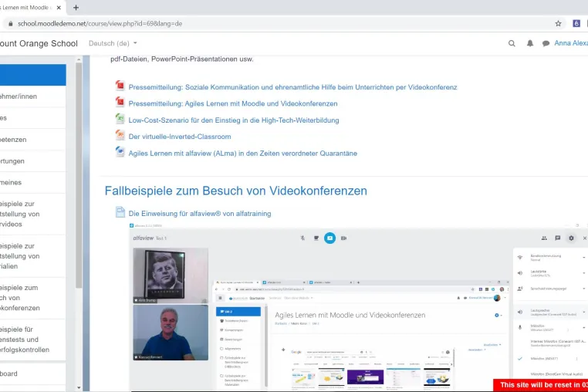588x392 pixels.
Task: Click the 'This site will be reset' red banner
Action: [x=541, y=385]
